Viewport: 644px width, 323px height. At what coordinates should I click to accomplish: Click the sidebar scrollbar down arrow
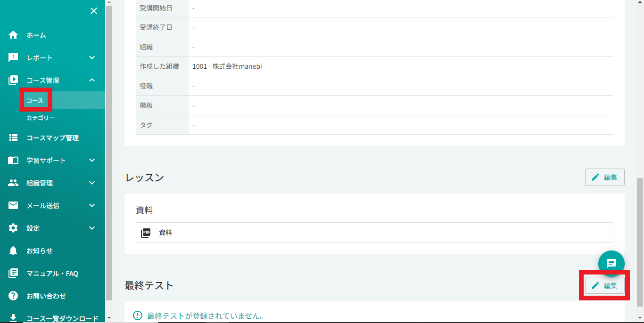point(109,318)
